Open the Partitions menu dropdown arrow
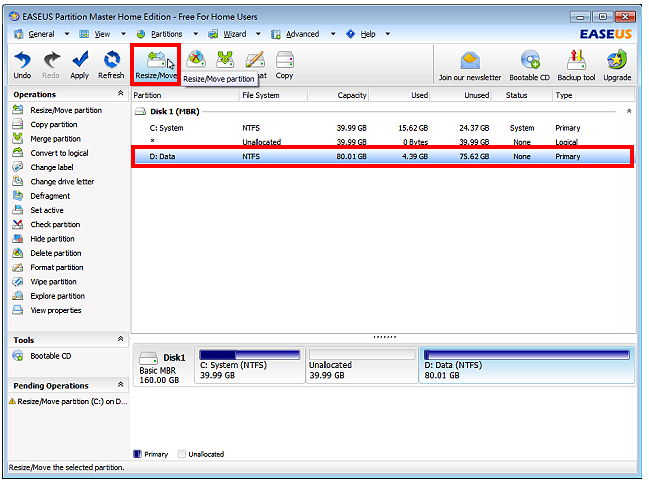649x482 pixels. tap(196, 34)
